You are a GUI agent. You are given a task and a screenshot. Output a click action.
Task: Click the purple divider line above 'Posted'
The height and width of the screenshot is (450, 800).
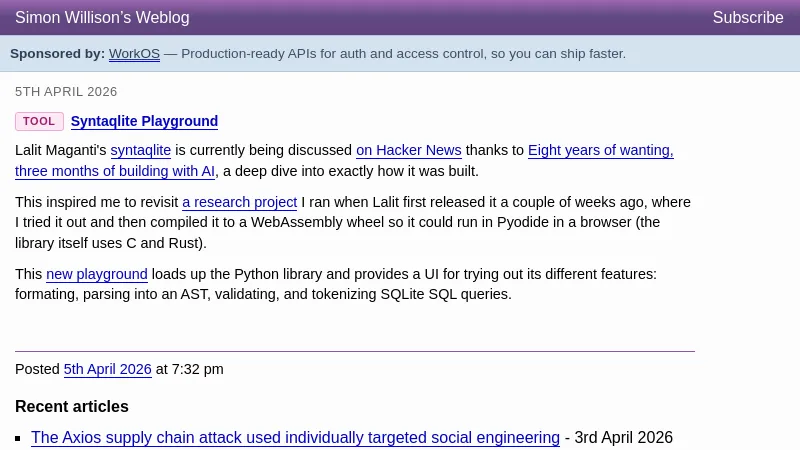point(354,351)
